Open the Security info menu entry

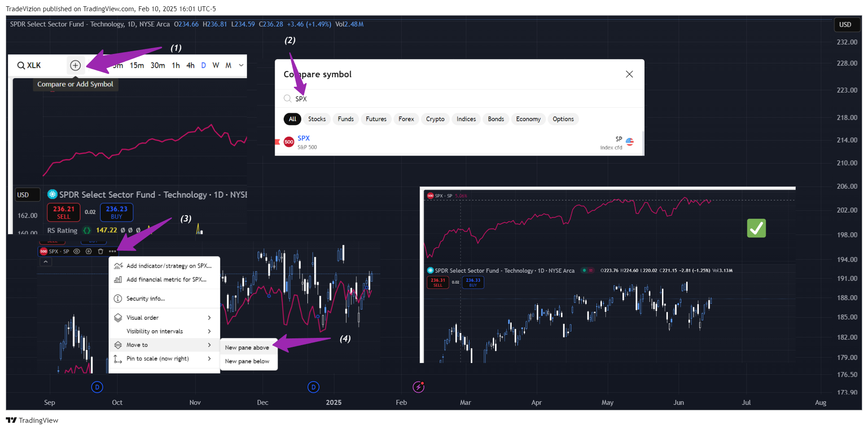tap(164, 298)
